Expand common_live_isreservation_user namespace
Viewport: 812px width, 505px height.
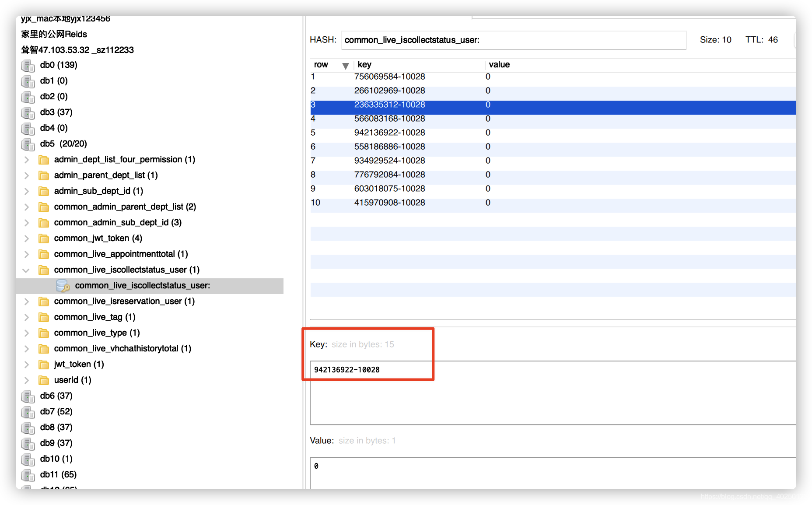coord(27,302)
